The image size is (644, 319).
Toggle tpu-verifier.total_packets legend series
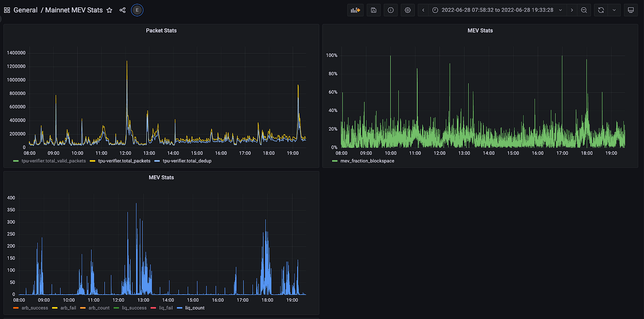(124, 161)
